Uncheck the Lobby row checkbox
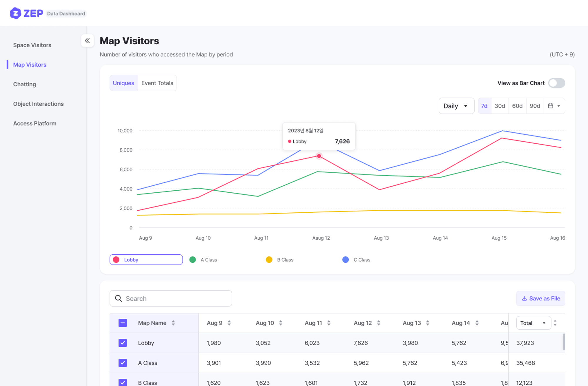This screenshot has width=588, height=386. pyautogui.click(x=123, y=343)
